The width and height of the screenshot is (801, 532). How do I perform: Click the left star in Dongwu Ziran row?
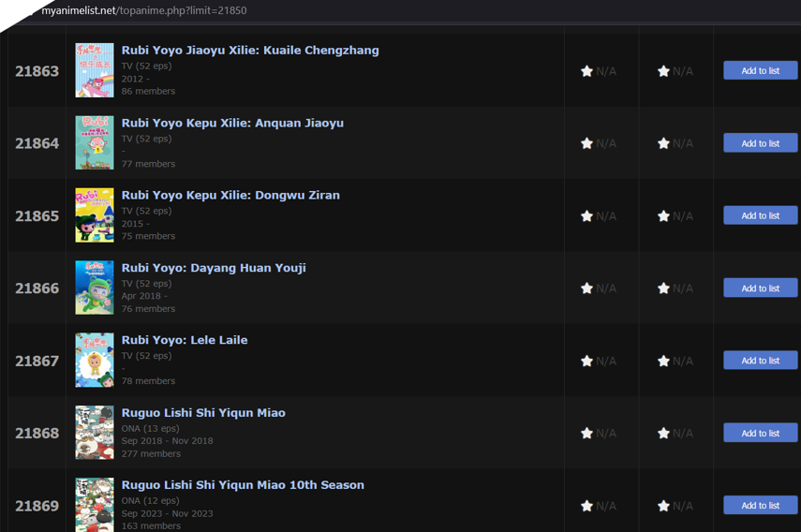(587, 216)
